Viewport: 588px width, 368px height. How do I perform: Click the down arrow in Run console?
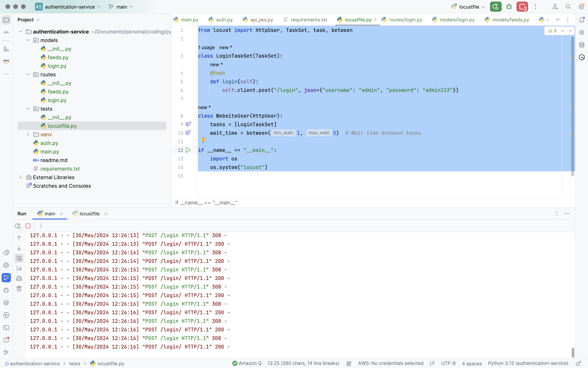coord(19,248)
